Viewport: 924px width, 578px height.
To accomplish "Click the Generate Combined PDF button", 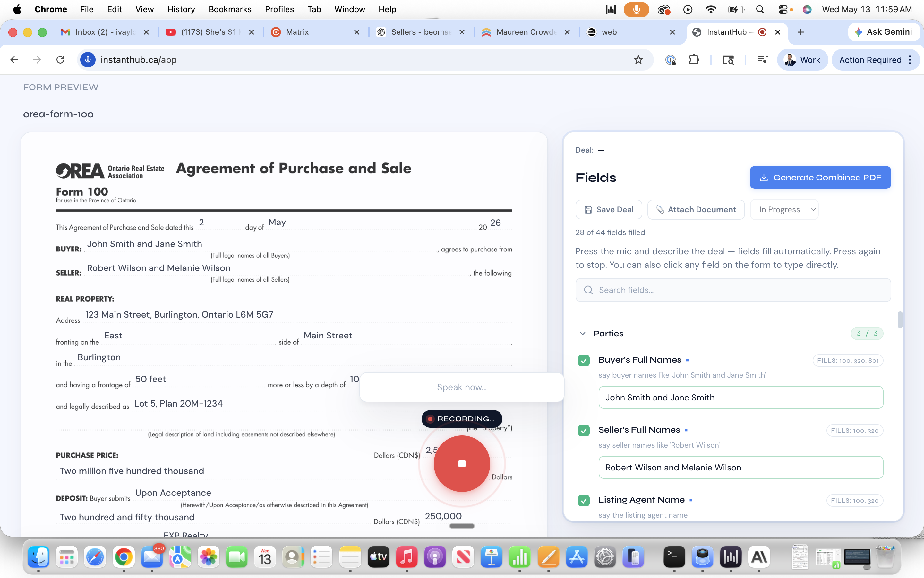I will tap(820, 177).
